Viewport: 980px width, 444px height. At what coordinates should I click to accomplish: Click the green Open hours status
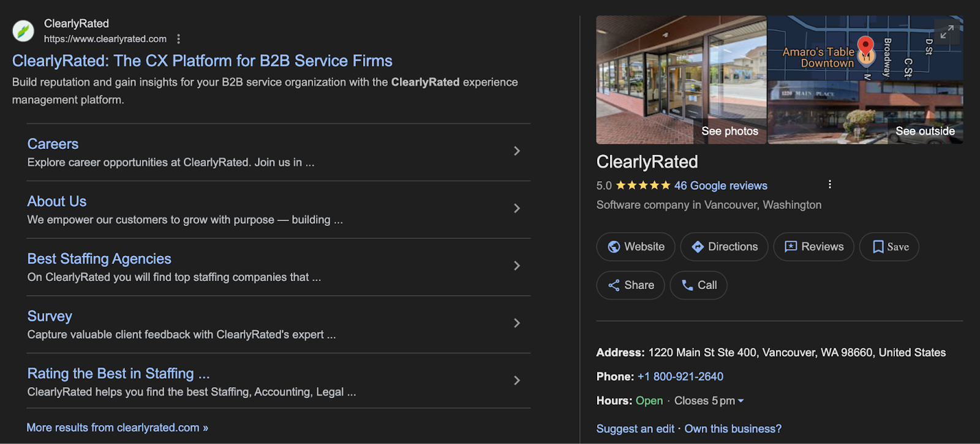pyautogui.click(x=649, y=401)
